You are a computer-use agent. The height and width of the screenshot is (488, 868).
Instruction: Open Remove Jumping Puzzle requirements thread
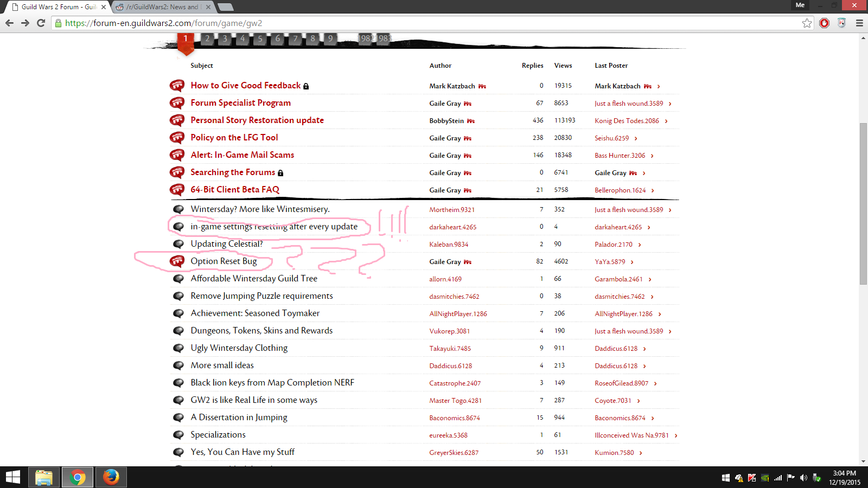[x=261, y=296]
